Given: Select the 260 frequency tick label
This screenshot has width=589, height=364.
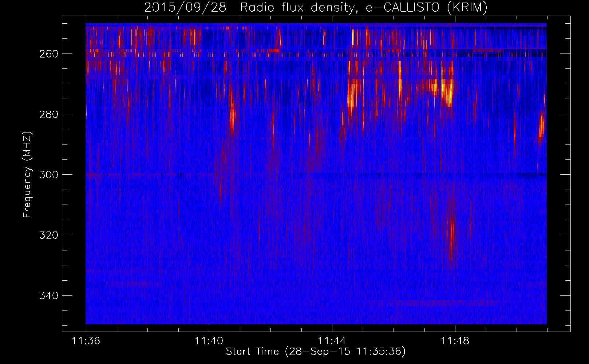Looking at the screenshot, I should pos(49,54).
